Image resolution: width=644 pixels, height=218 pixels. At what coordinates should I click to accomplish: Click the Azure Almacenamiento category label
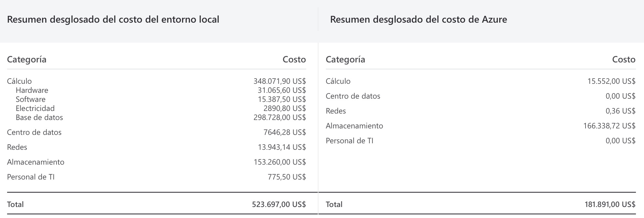[x=354, y=126]
